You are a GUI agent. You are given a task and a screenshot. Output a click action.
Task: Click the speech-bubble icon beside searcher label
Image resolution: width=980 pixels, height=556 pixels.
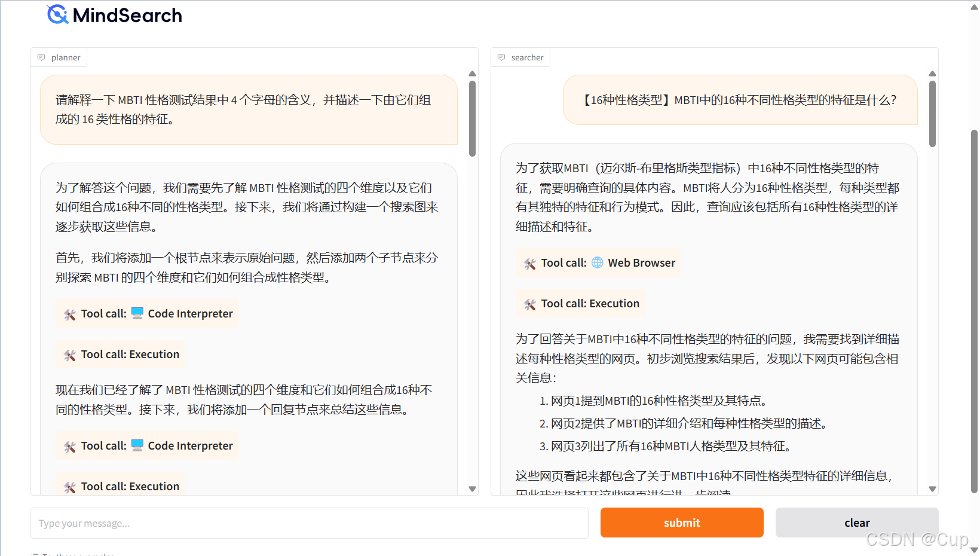[x=501, y=57]
